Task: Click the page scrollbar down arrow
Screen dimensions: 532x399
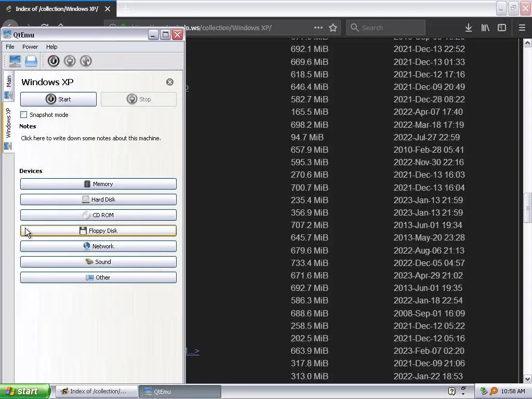Action: point(528,379)
